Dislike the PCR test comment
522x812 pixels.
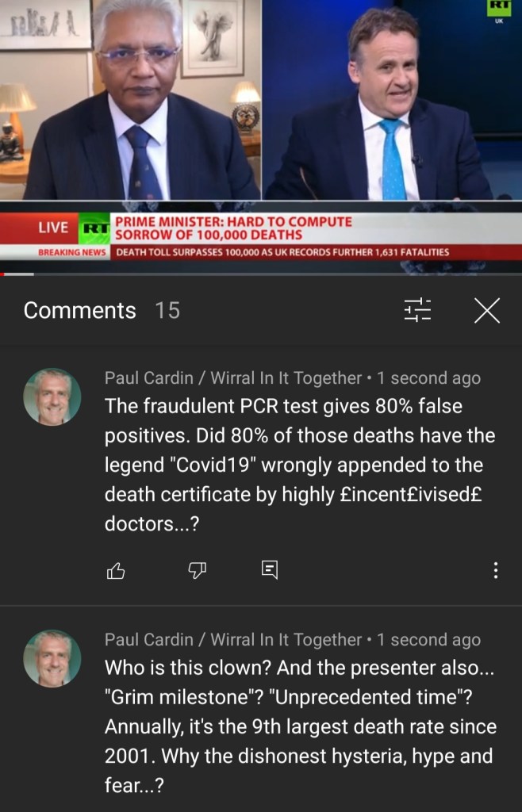pyautogui.click(x=197, y=571)
